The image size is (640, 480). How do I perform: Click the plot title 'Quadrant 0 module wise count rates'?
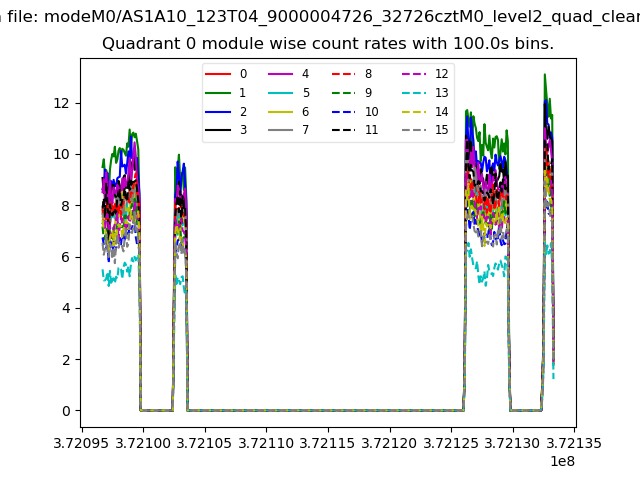click(327, 44)
